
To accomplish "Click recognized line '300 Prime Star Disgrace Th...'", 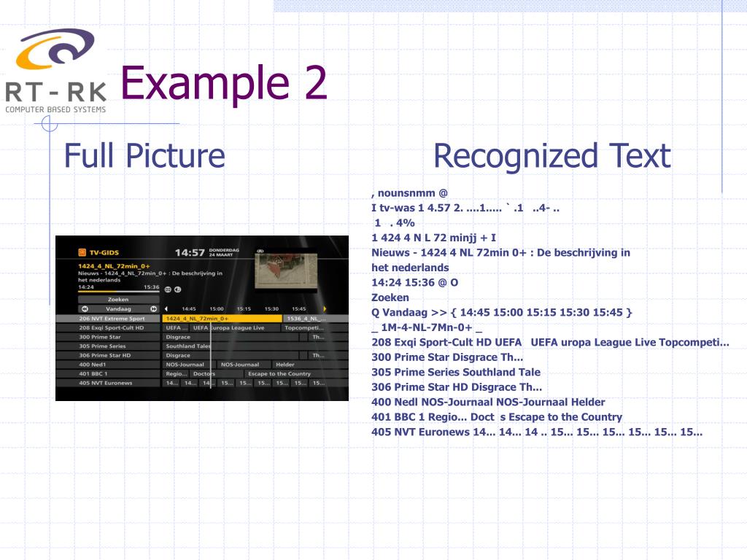I will click(x=447, y=357).
